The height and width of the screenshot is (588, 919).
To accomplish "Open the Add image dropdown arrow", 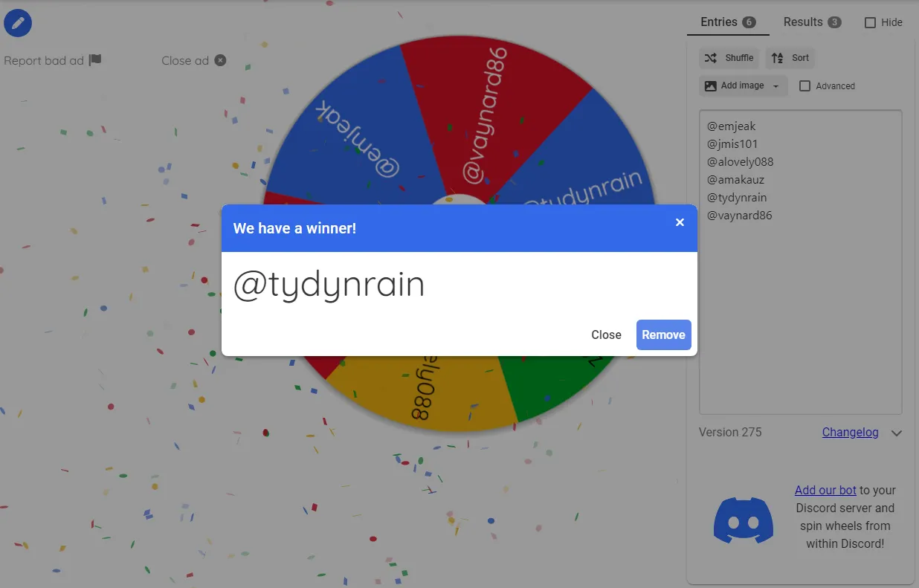I will [777, 86].
